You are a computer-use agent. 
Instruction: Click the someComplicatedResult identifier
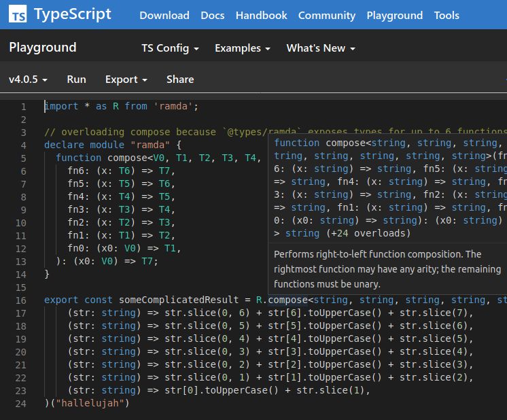[x=179, y=300]
